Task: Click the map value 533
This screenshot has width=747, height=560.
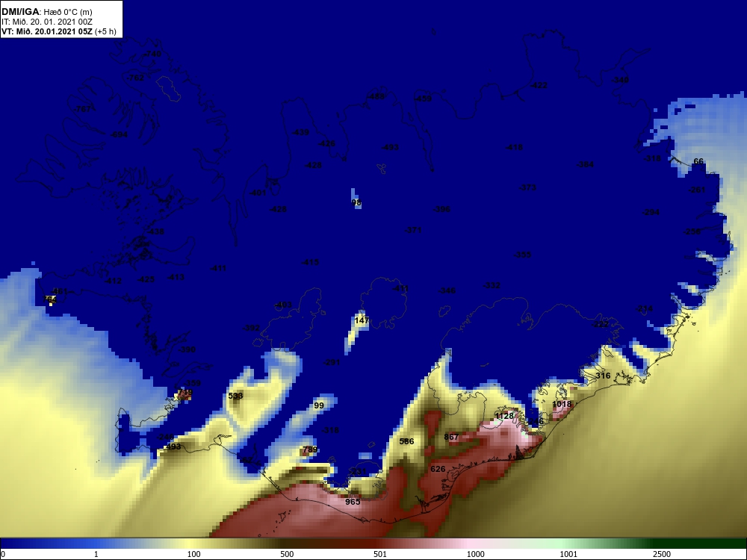Action: pos(235,395)
